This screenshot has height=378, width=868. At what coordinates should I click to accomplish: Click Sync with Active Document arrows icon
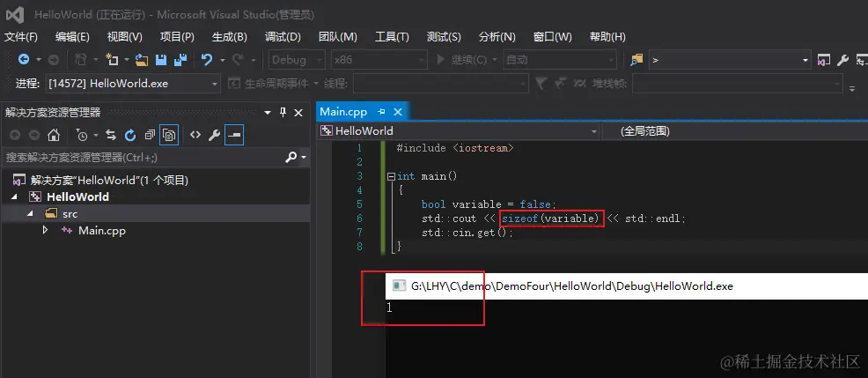(111, 135)
